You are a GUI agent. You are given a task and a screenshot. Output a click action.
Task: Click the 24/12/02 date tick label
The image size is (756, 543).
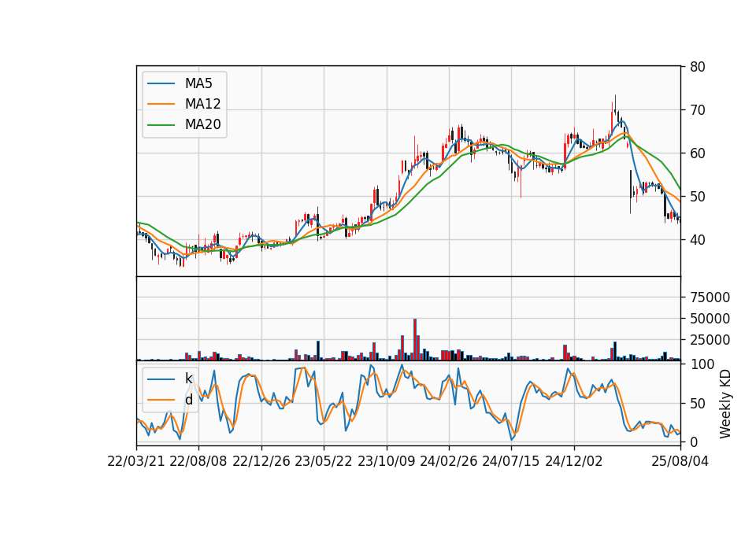tap(574, 462)
